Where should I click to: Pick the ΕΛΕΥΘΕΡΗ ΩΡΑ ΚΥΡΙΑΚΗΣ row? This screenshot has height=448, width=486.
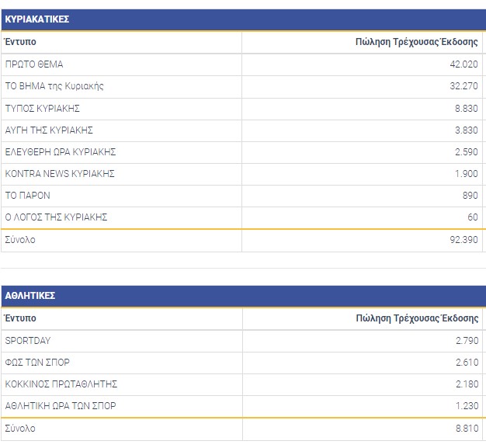[x=61, y=151]
